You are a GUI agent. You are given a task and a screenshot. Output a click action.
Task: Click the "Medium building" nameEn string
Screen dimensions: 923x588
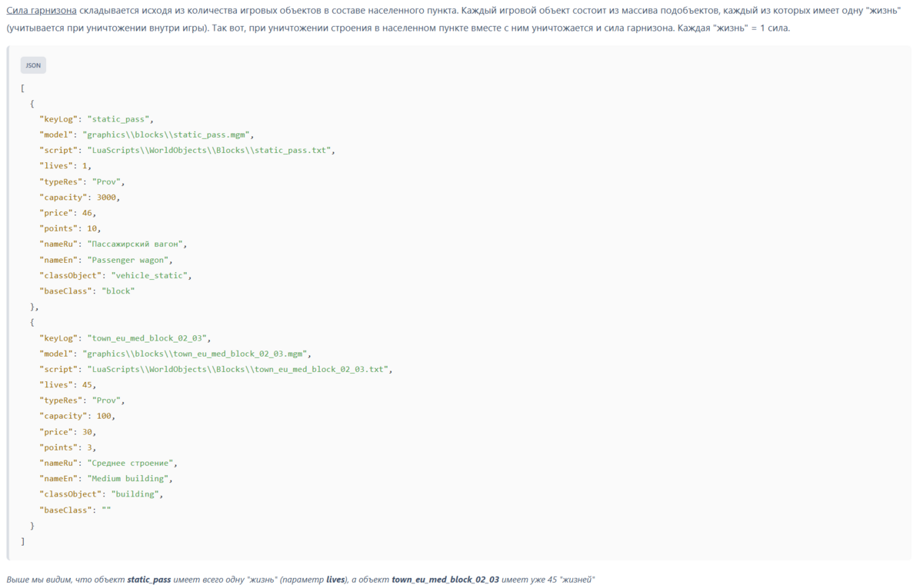(129, 478)
